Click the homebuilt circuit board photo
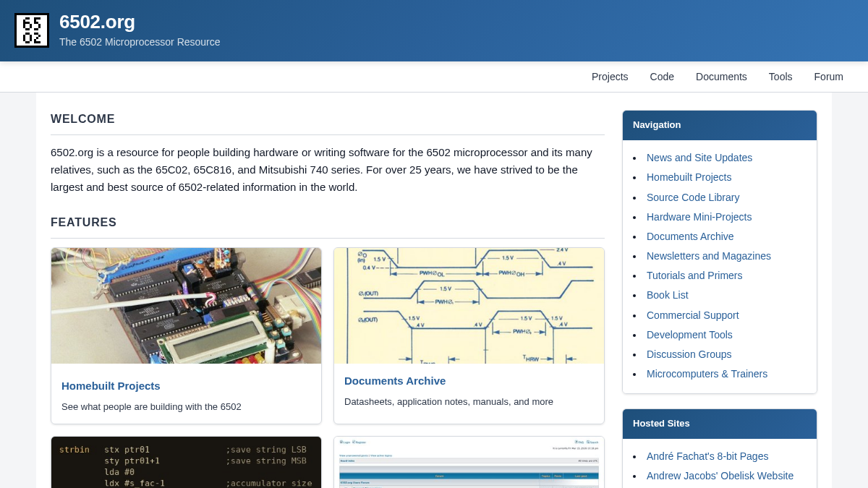The width and height of the screenshot is (868, 488). pos(187,306)
